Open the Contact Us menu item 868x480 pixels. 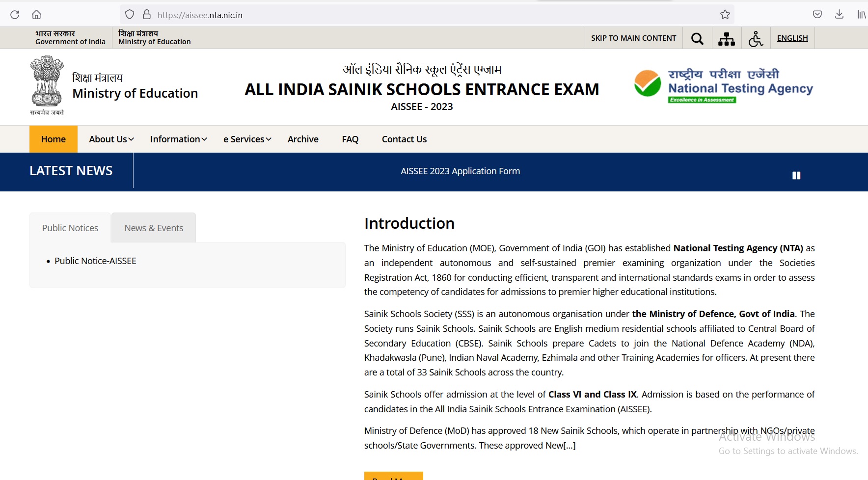tap(405, 139)
